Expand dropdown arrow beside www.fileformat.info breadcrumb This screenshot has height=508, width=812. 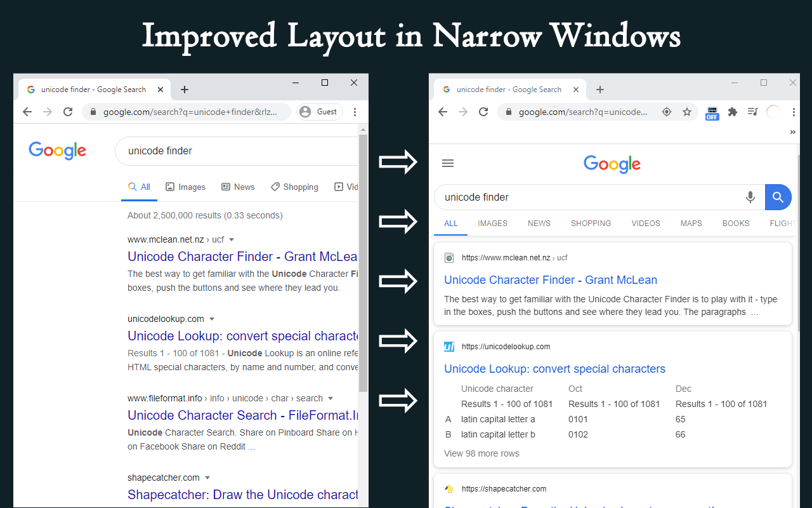329,399
